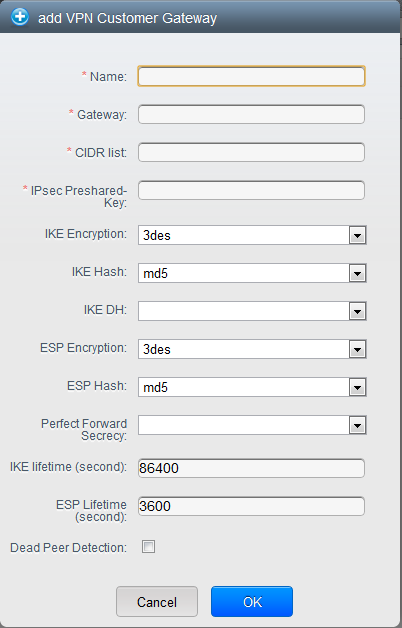Focus the IPsec Preshared-Key field

click(251, 190)
